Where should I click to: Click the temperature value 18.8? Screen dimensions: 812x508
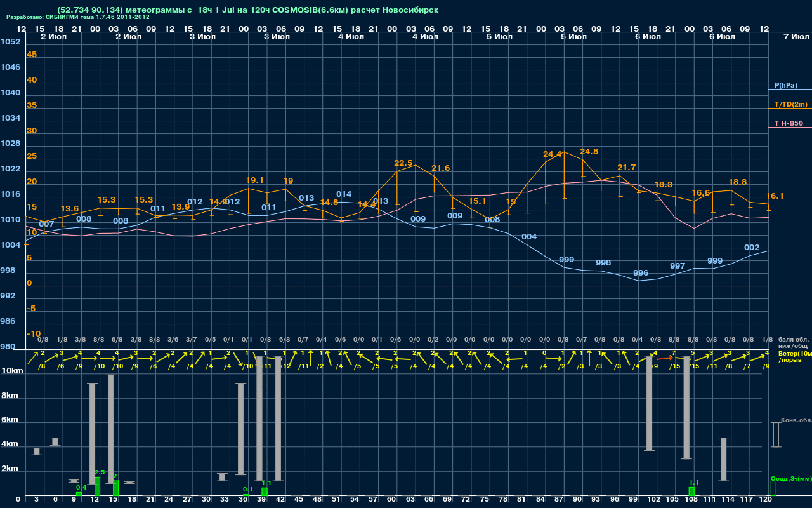[x=738, y=182]
